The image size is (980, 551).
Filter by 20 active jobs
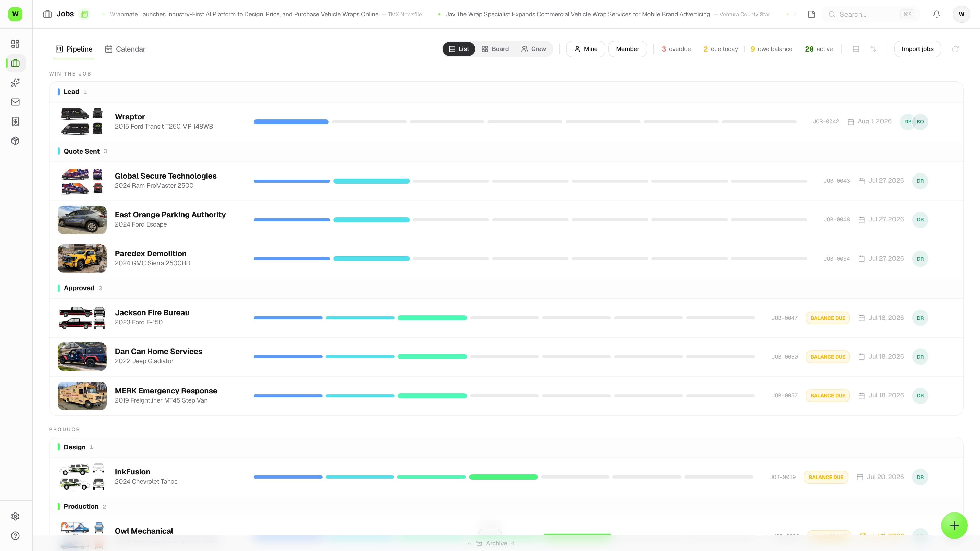[819, 49]
